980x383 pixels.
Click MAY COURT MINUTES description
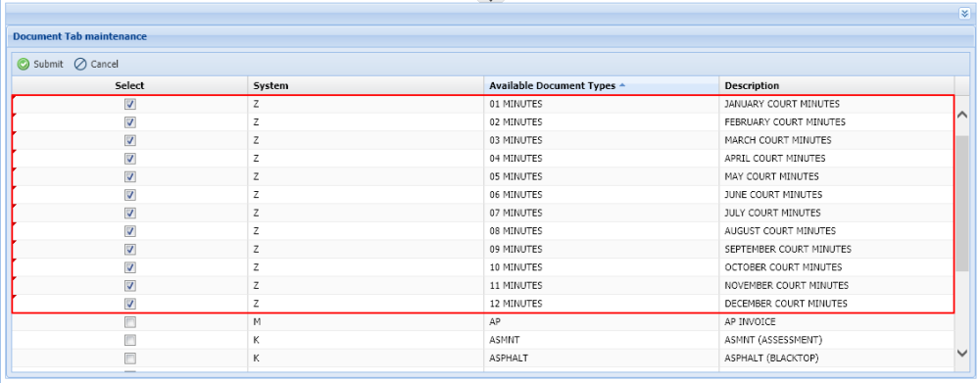(772, 176)
